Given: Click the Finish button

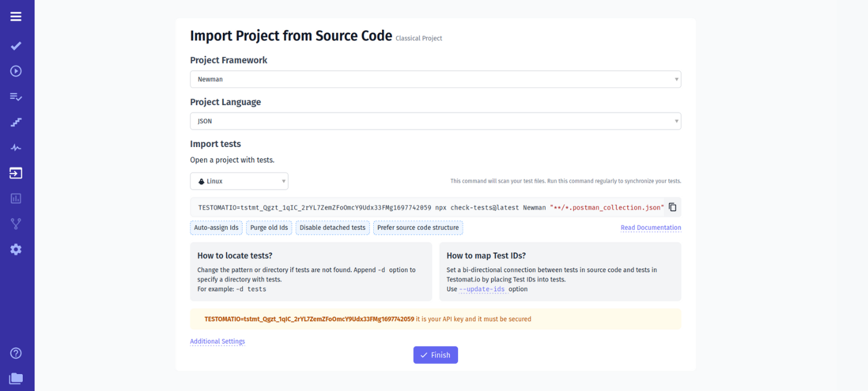Looking at the screenshot, I should [435, 355].
